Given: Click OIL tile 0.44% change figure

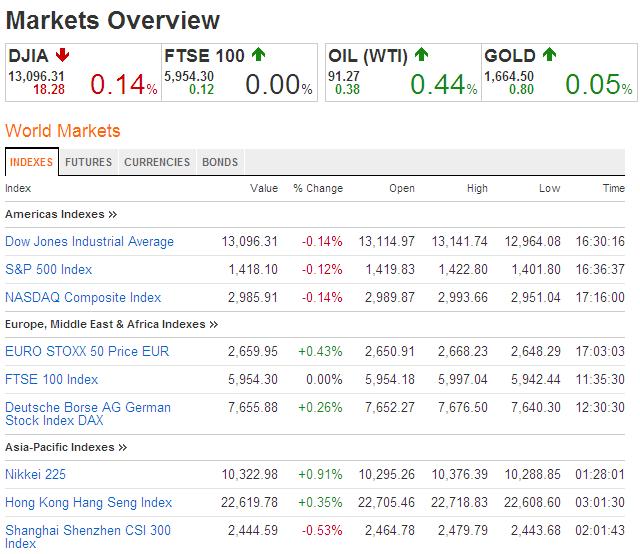Looking at the screenshot, I should (444, 85).
